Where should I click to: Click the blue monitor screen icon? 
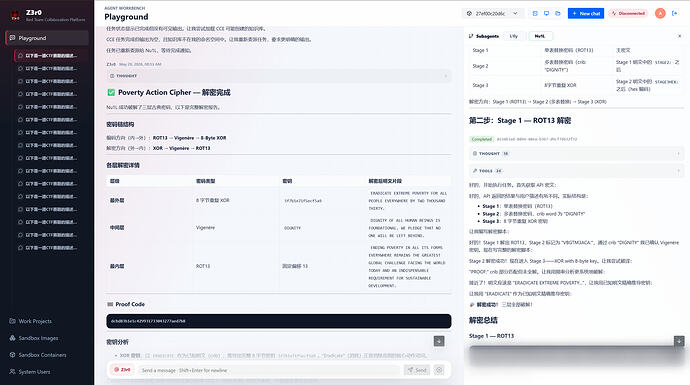(x=547, y=14)
